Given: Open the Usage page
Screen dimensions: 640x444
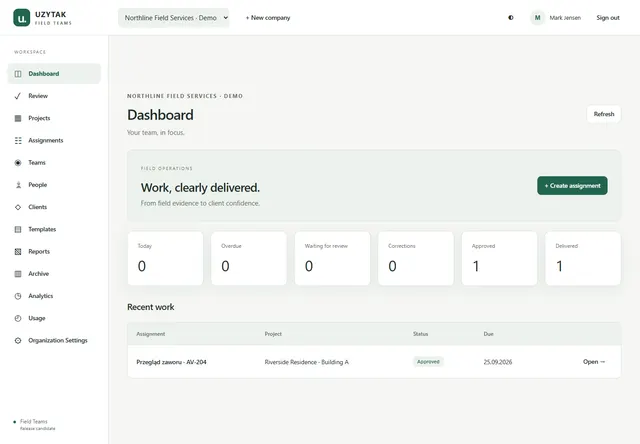Looking at the screenshot, I should (54, 318).
